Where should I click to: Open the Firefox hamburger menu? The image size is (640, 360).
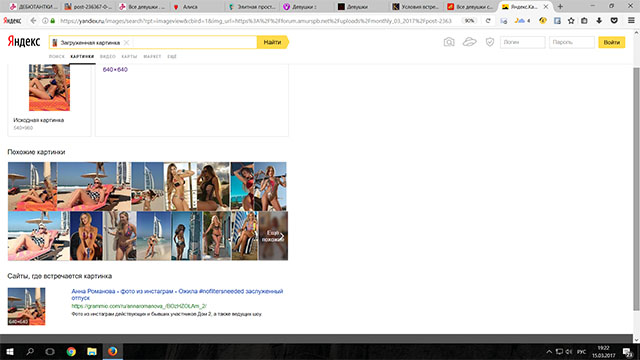631,20
